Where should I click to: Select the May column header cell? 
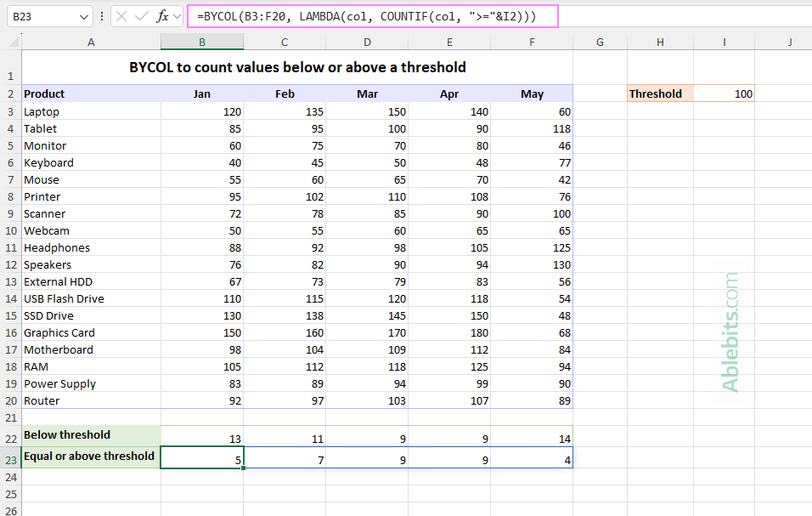pyautogui.click(x=532, y=94)
